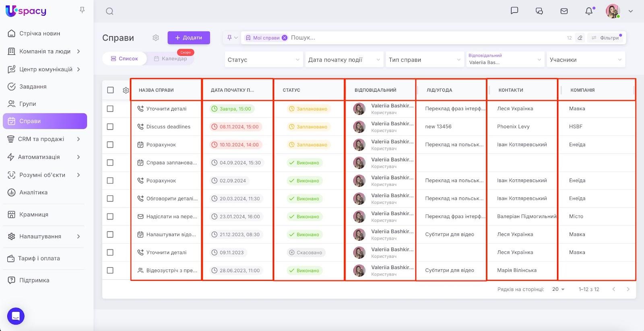
Task: Click the Скасовано status badge
Action: click(306, 253)
